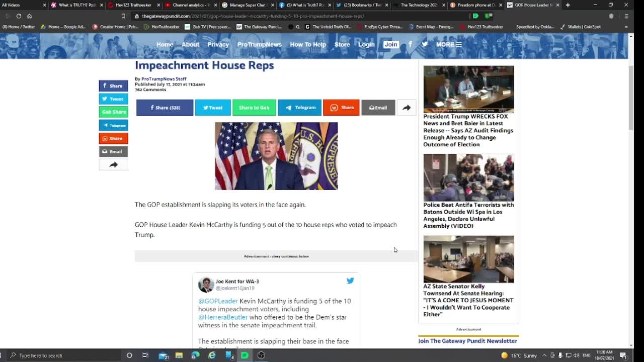The height and width of the screenshot is (362, 644).
Task: Click sidebar forward arrow share icon
Action: pos(113,164)
